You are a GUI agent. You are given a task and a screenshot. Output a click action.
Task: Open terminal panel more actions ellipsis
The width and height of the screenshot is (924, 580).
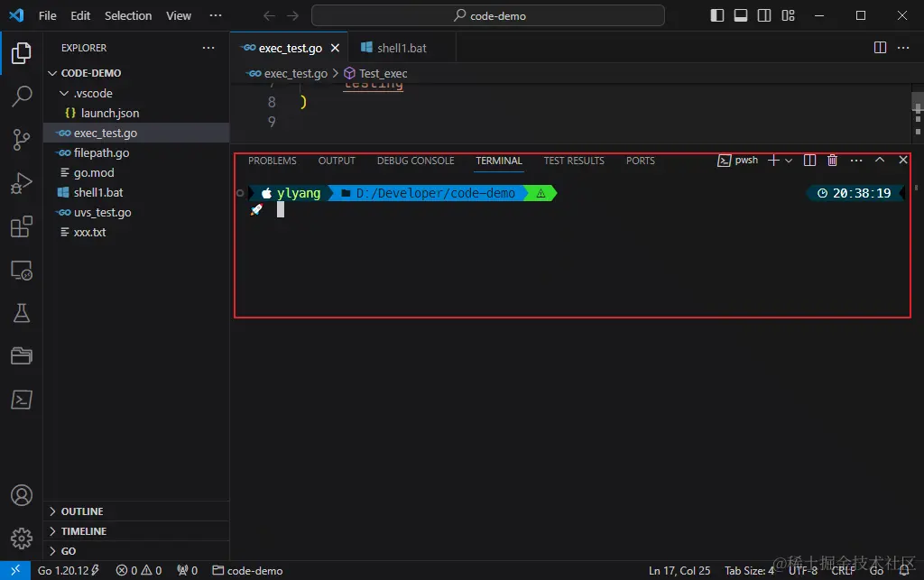(856, 161)
